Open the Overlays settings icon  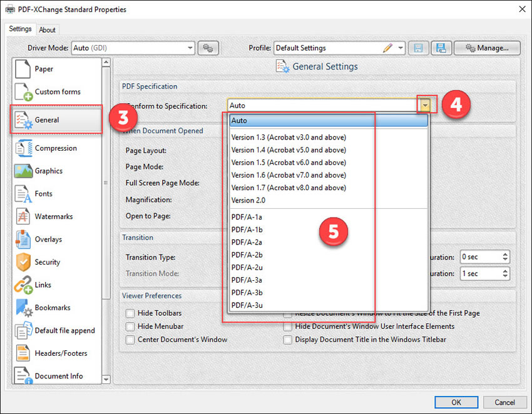tap(23, 239)
